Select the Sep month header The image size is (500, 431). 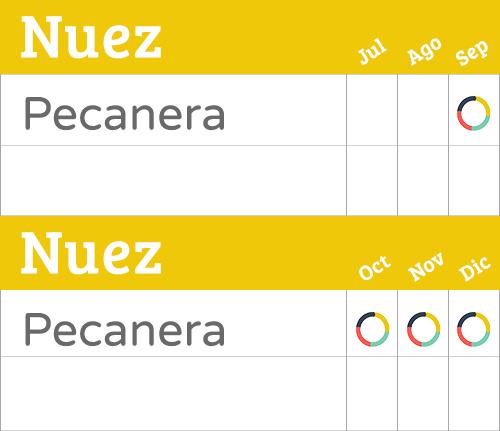point(473,53)
